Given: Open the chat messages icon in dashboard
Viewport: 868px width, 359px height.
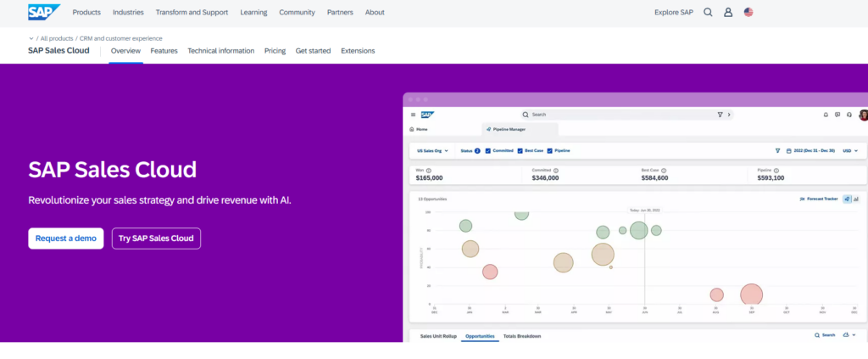Looking at the screenshot, I should click(837, 115).
